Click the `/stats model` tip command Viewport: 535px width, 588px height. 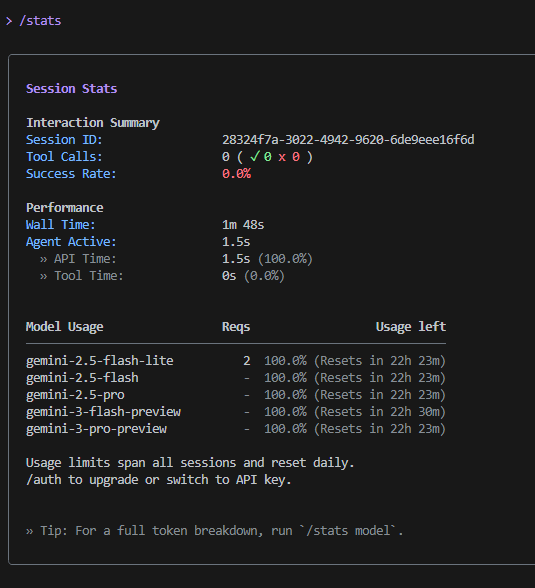click(x=350, y=531)
